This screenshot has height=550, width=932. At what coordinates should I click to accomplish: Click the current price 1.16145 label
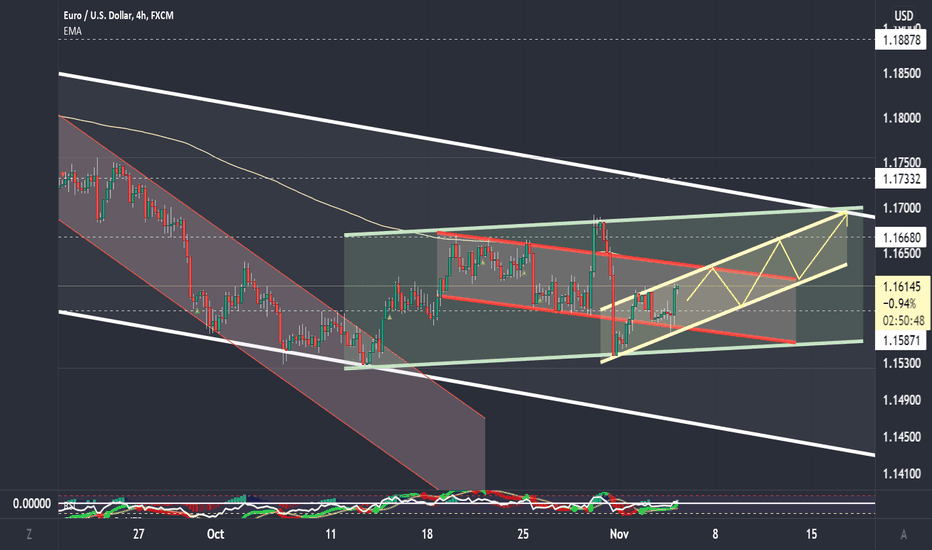901,286
